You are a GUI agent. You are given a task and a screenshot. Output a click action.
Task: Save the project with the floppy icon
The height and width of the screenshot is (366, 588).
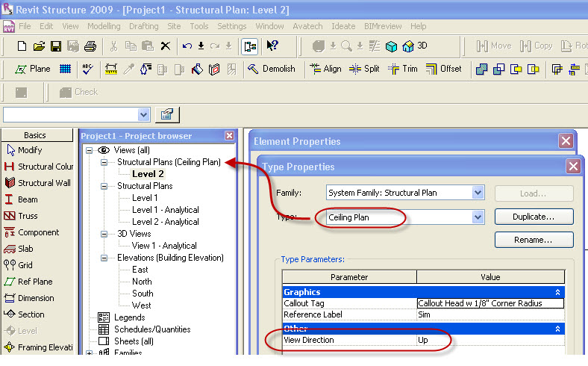pyautogui.click(x=56, y=46)
